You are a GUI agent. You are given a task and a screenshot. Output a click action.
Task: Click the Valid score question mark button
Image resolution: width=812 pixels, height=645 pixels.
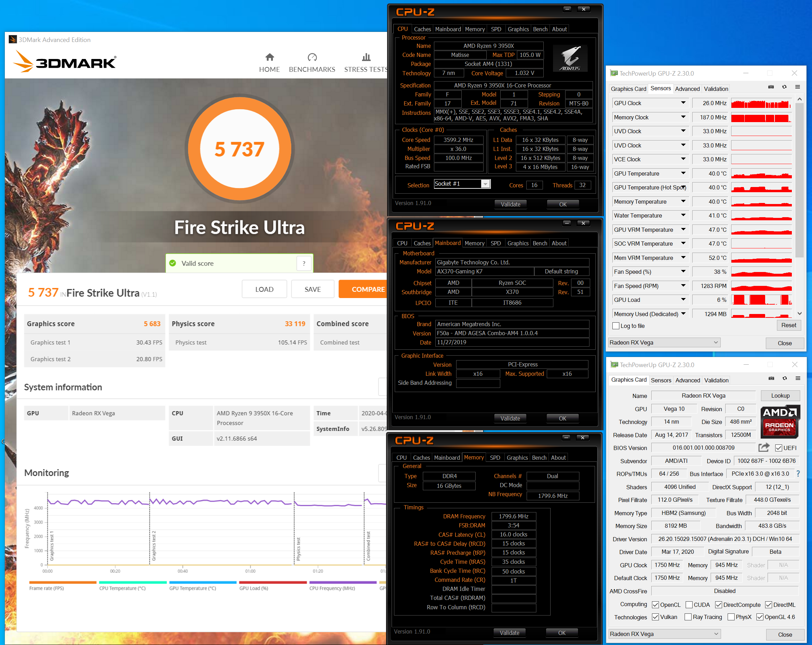click(304, 263)
